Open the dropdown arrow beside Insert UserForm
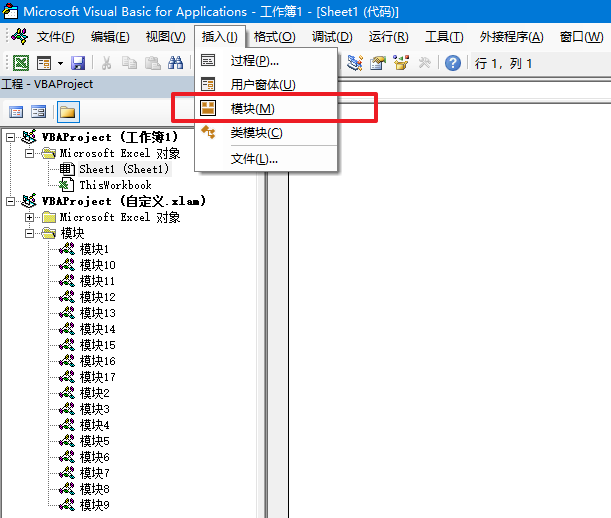Viewport: 611px width, 518px height. [60, 63]
